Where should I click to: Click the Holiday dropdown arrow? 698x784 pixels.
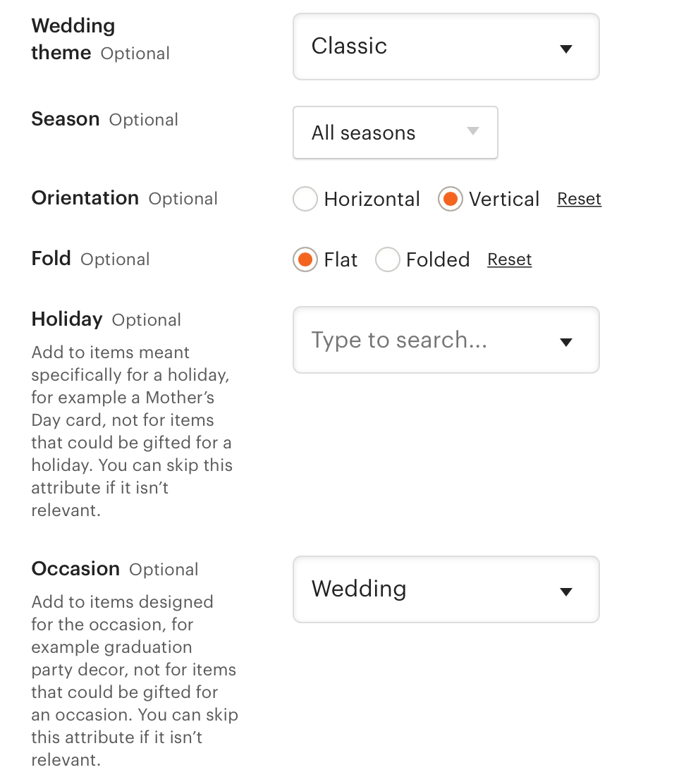click(565, 341)
